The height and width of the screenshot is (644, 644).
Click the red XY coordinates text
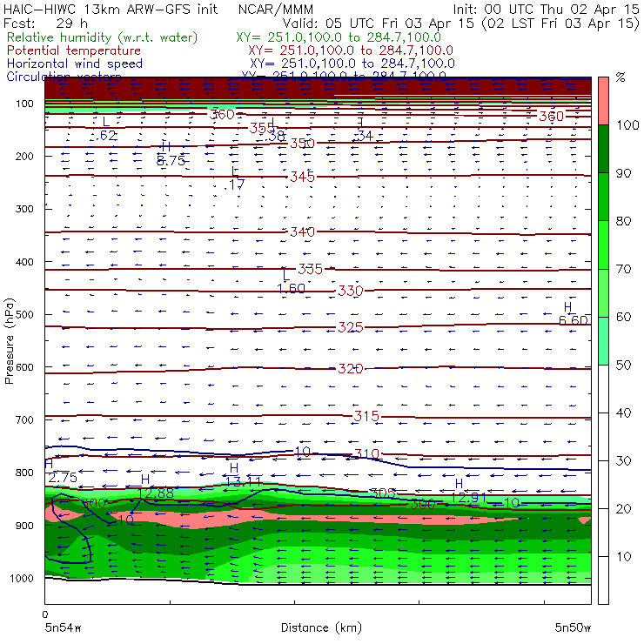click(351, 50)
